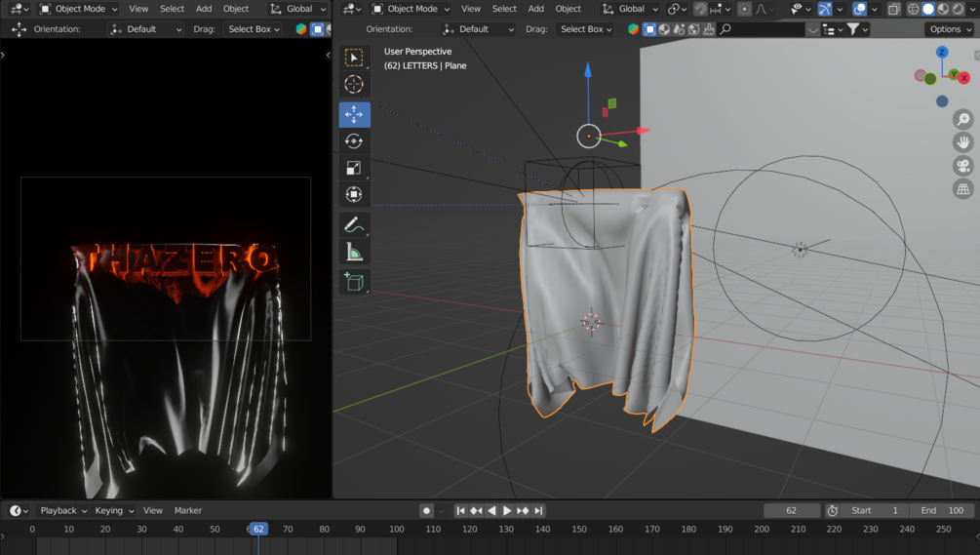The image size is (980, 555).
Task: Expand the Global transform orientation dropdown
Action: 630,9
